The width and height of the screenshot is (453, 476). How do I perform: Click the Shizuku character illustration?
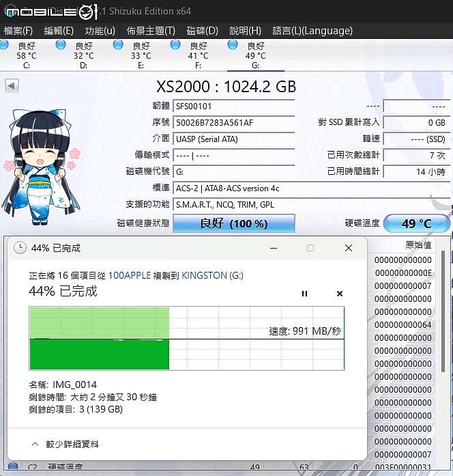coord(41,167)
